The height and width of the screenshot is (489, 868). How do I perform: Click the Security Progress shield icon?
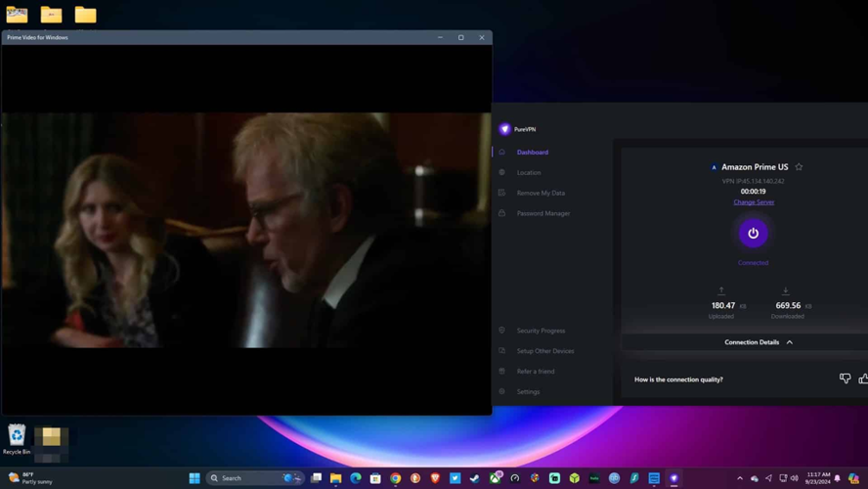coord(502,331)
